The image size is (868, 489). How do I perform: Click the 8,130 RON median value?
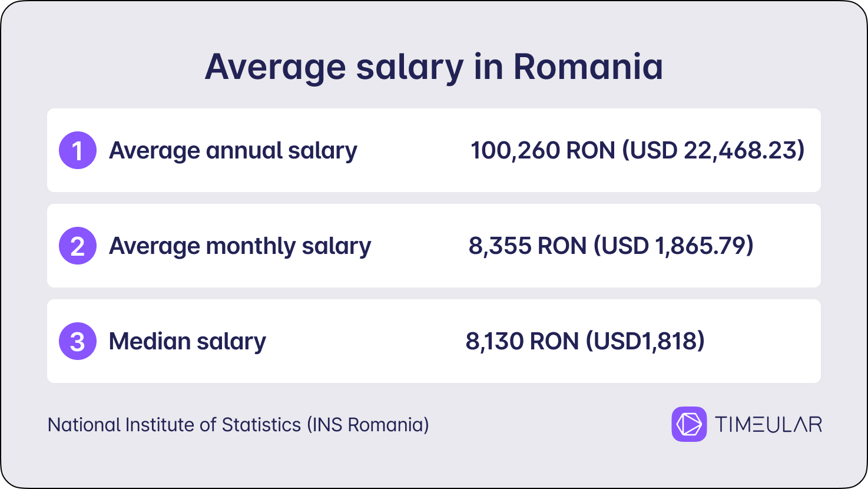click(x=522, y=342)
